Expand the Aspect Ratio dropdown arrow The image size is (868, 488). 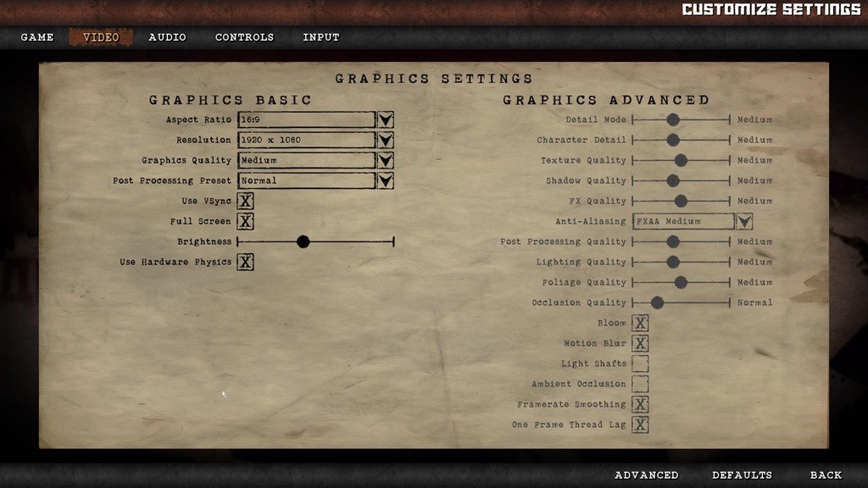[x=386, y=120]
